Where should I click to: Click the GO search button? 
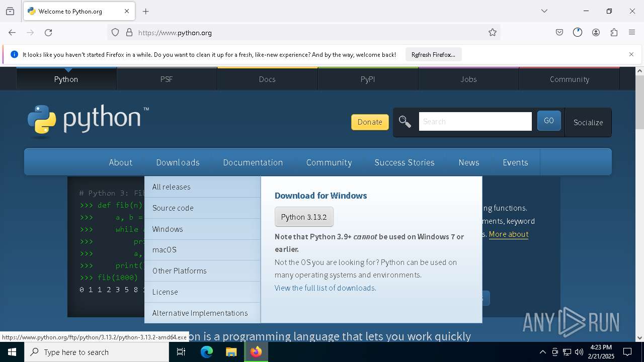549,121
